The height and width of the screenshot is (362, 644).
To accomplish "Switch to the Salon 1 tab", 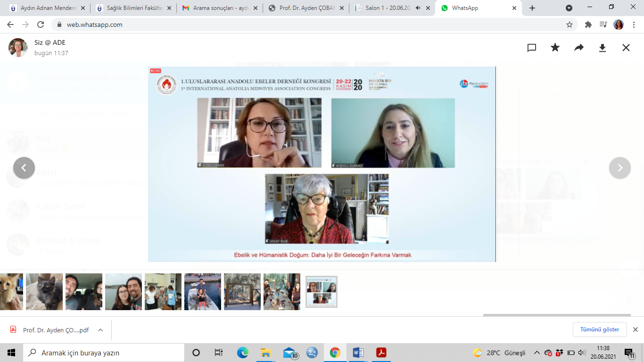I will 387,8.
